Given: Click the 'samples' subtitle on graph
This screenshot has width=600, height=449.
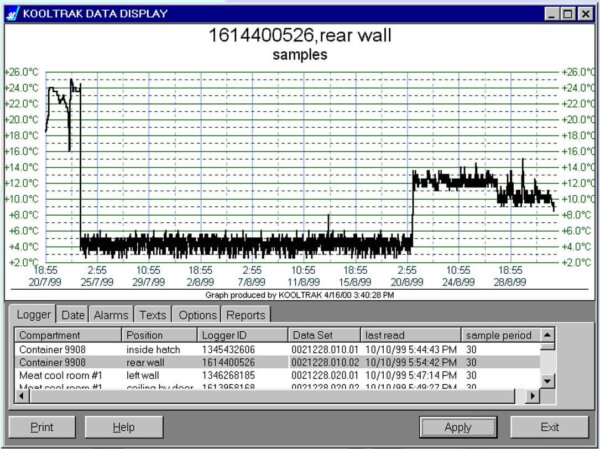Looking at the screenshot, I should point(300,54).
